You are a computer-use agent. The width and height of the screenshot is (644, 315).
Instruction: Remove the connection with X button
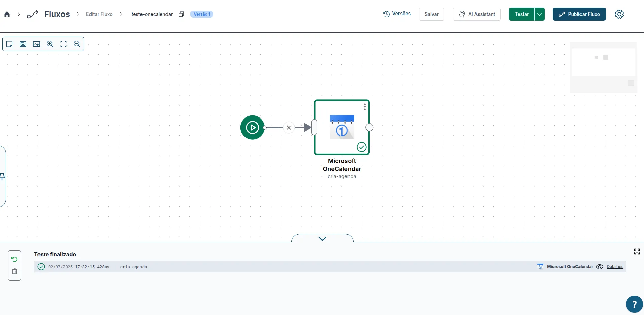(289, 127)
